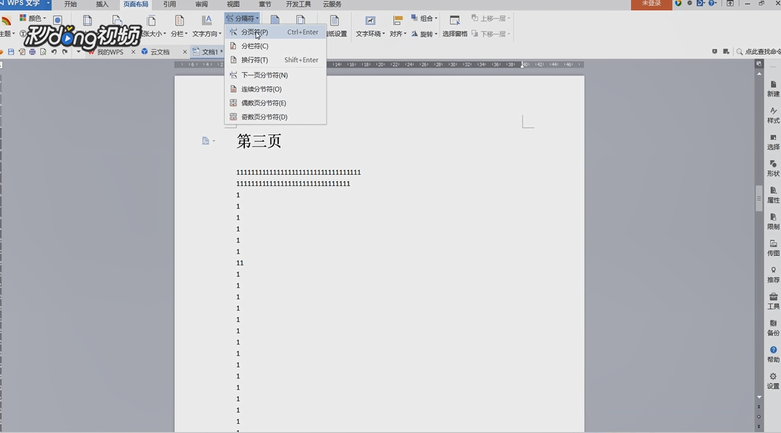Open the 对齐 align dropdown
This screenshot has width=781, height=433.
click(x=397, y=26)
